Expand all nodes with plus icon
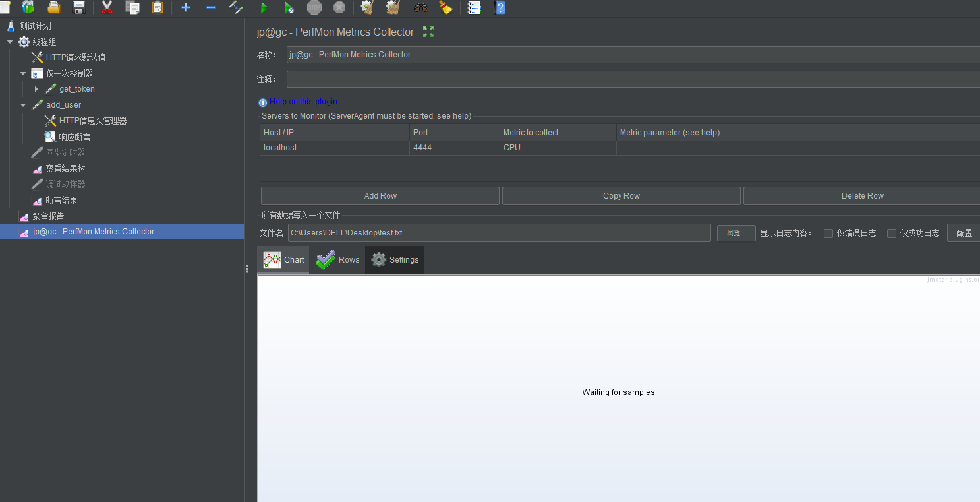 [186, 7]
